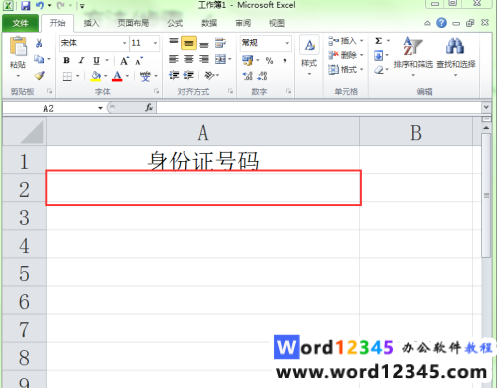Click the Help question mark icon
Viewport: 497px width, 388px height.
(x=441, y=23)
